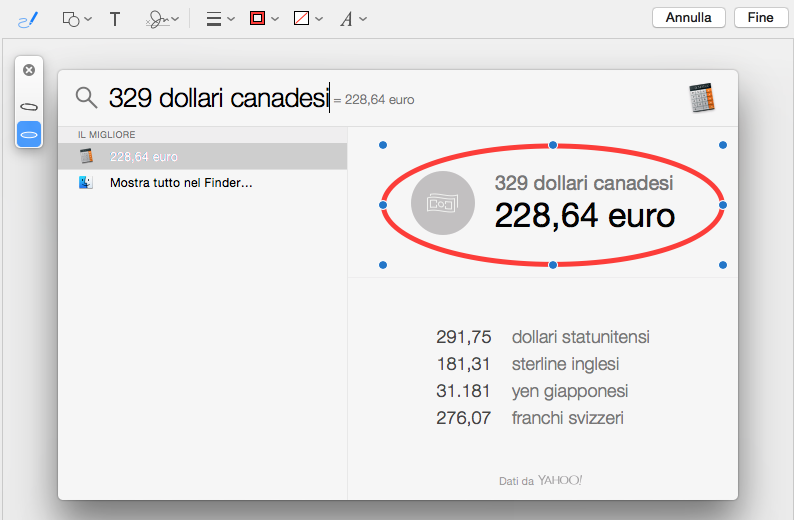Click the Annulla button
794x520 pixels.
[x=689, y=18]
